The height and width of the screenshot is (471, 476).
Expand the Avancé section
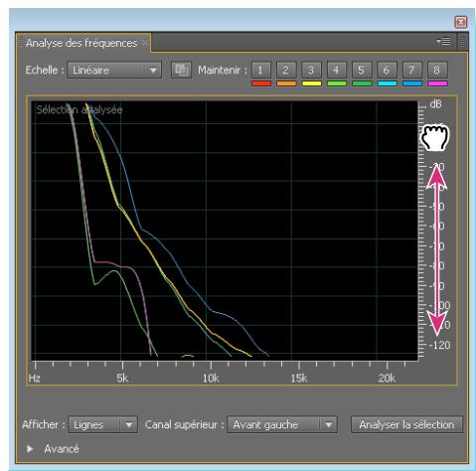pyautogui.click(x=30, y=449)
